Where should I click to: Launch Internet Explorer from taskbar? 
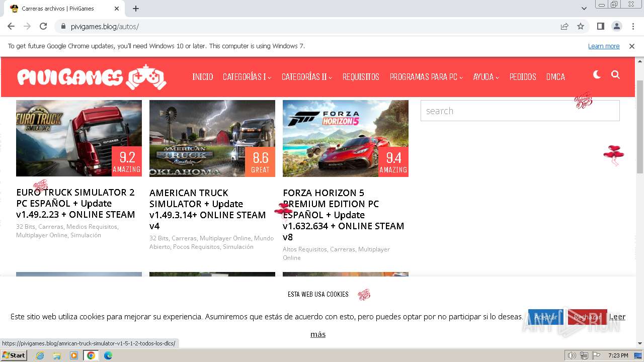40,355
